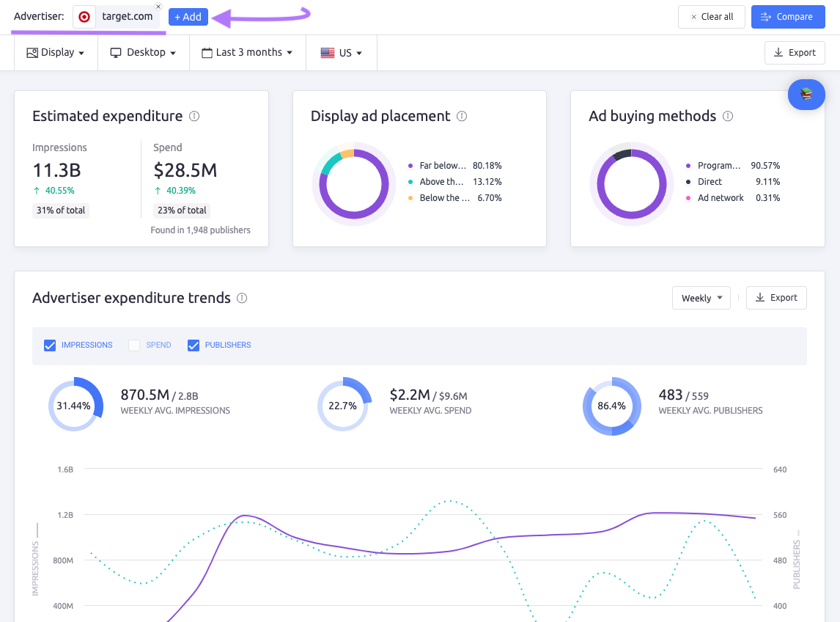Image resolution: width=840 pixels, height=622 pixels.
Task: Click the Clear all button
Action: [712, 17]
